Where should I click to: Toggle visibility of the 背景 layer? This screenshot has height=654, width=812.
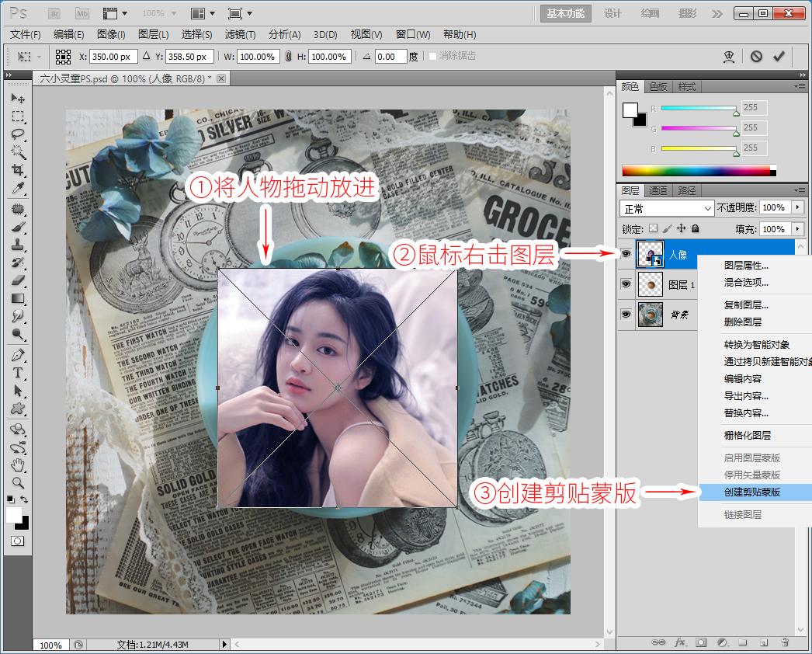(626, 315)
